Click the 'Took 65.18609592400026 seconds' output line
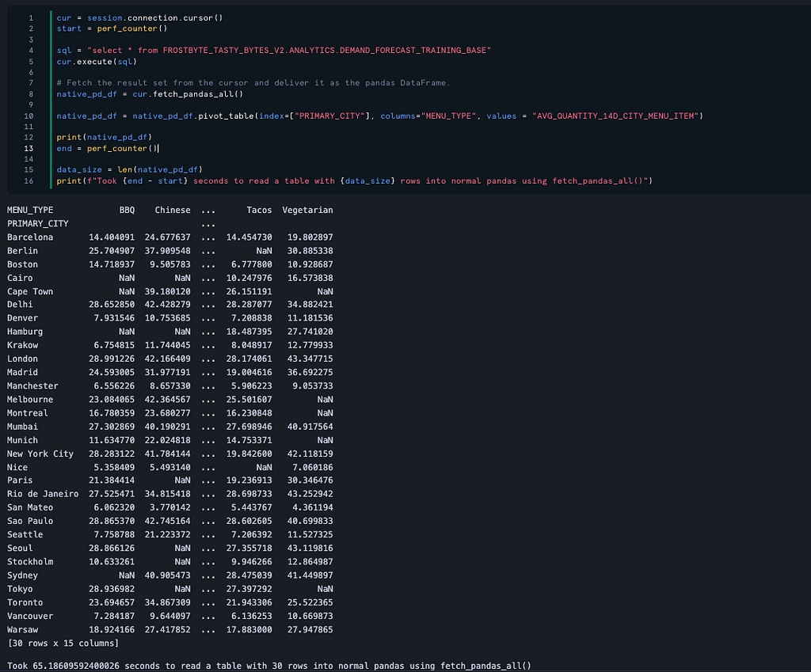The image size is (811, 672). pos(269,666)
